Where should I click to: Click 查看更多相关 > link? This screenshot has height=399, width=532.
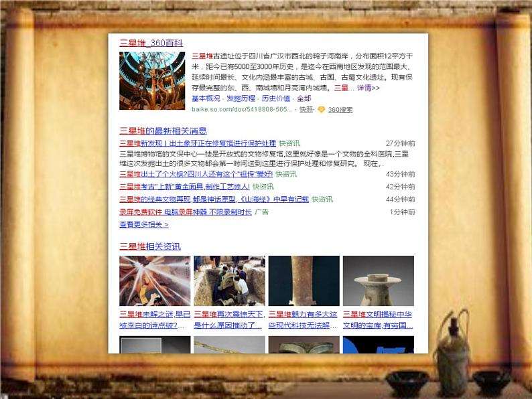click(144, 224)
